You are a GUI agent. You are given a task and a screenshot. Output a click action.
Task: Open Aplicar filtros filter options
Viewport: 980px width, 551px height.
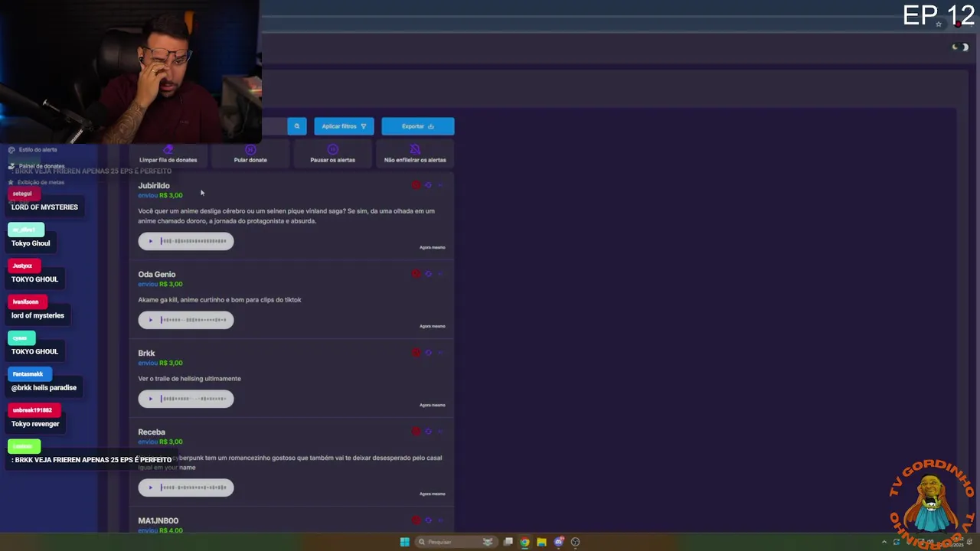[x=344, y=126]
